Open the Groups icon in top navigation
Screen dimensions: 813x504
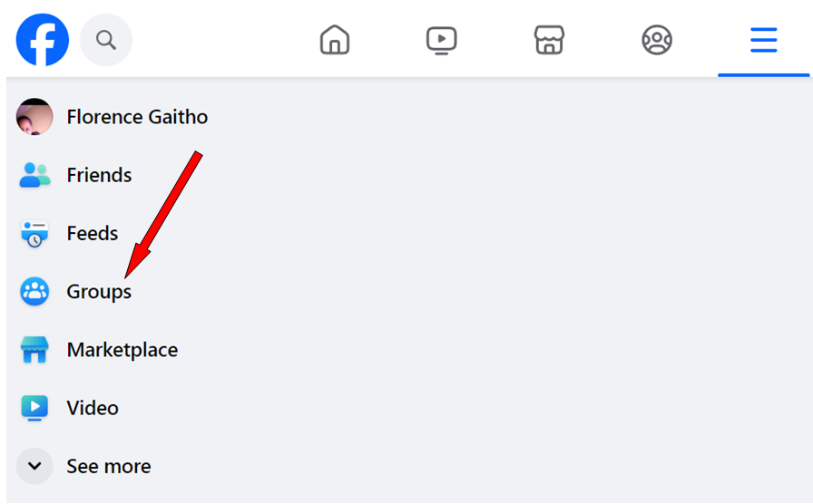(656, 40)
